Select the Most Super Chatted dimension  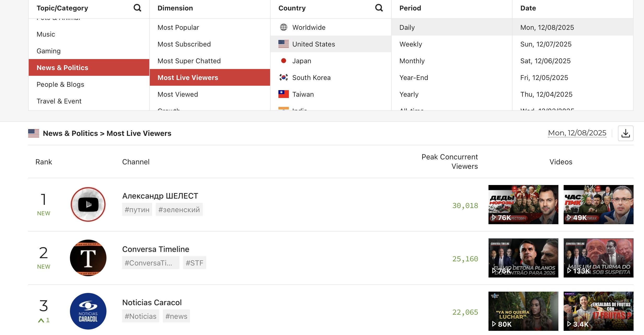[x=189, y=61]
